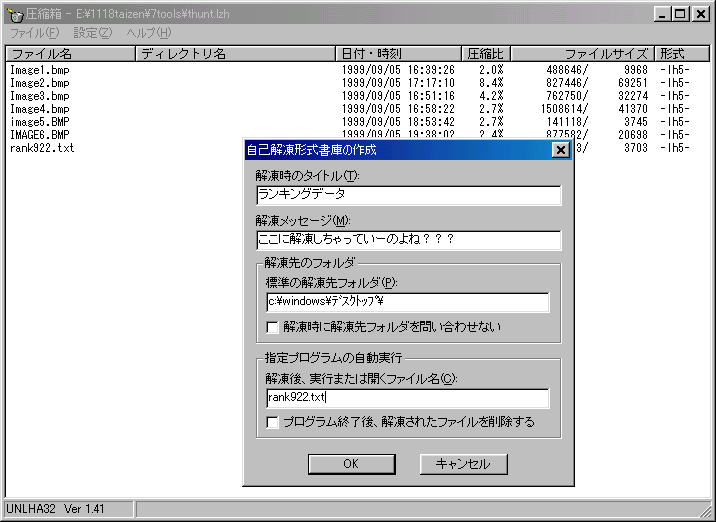Click the 圧縮比 column header

(487, 53)
